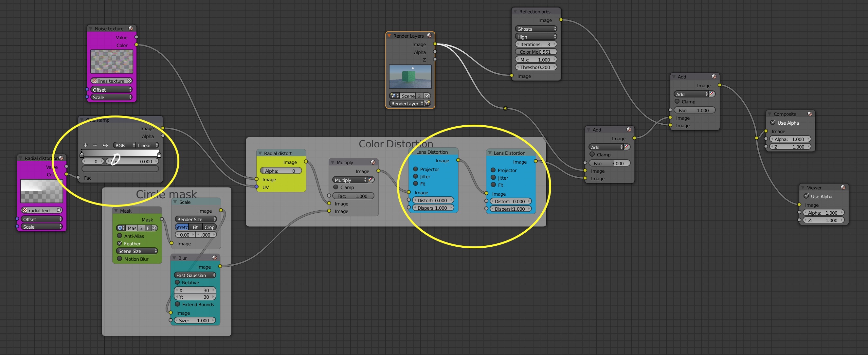Toggle Use Alpha on Composite node

point(773,123)
